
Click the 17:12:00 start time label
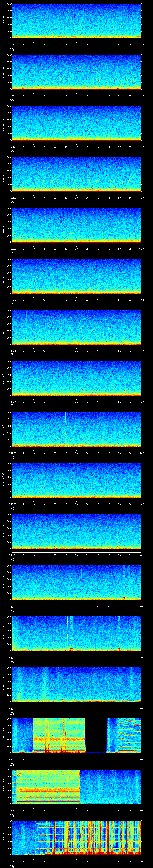point(12,453)
